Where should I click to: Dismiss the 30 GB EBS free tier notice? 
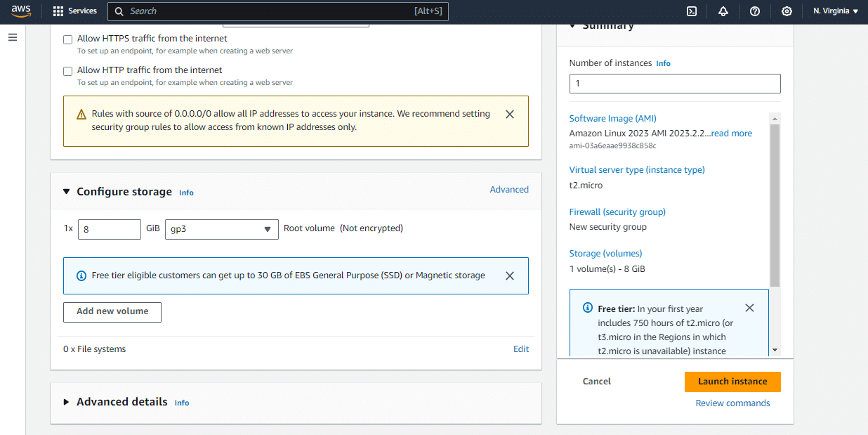click(510, 275)
